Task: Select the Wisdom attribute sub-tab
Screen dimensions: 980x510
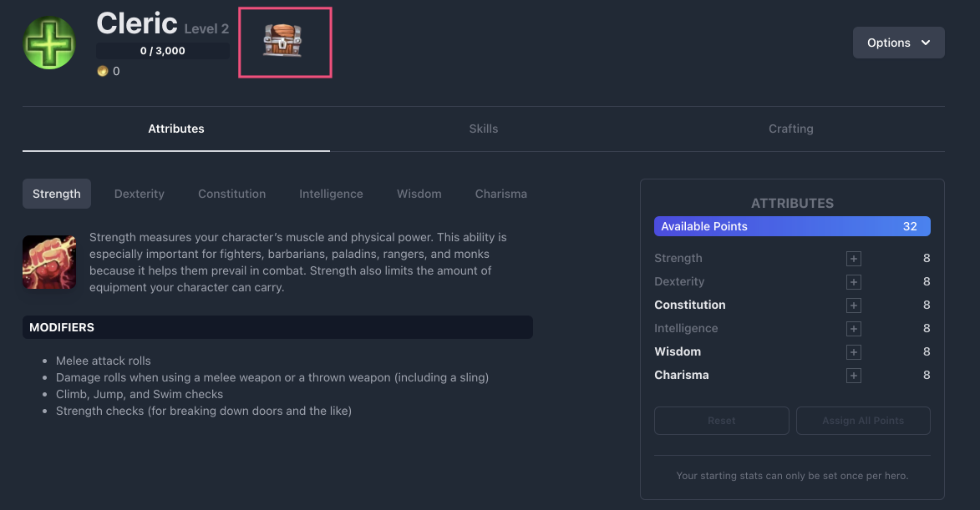Action: [x=419, y=194]
